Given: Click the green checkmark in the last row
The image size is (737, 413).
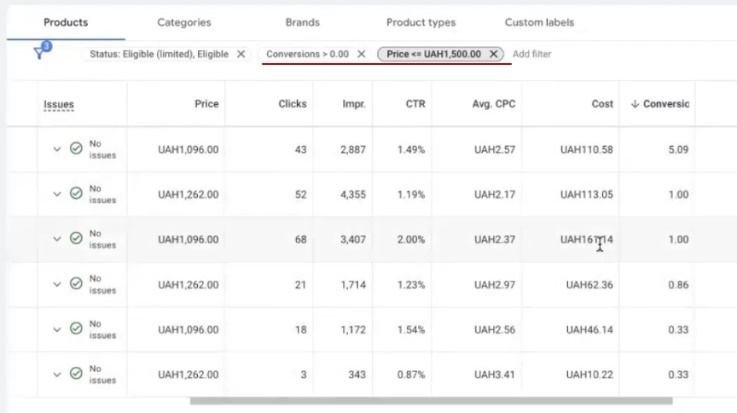Looking at the screenshot, I should [76, 374].
